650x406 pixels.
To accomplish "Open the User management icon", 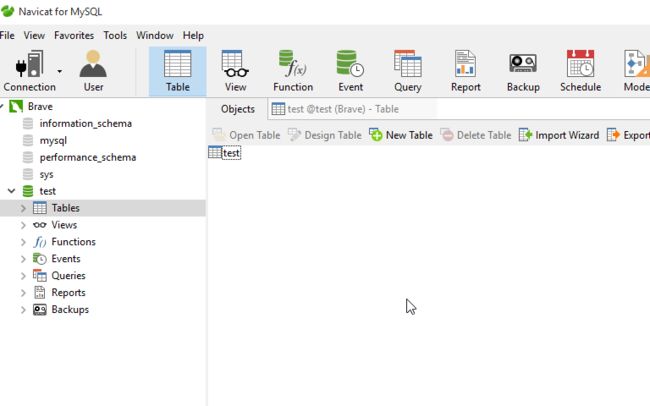I will [93, 71].
